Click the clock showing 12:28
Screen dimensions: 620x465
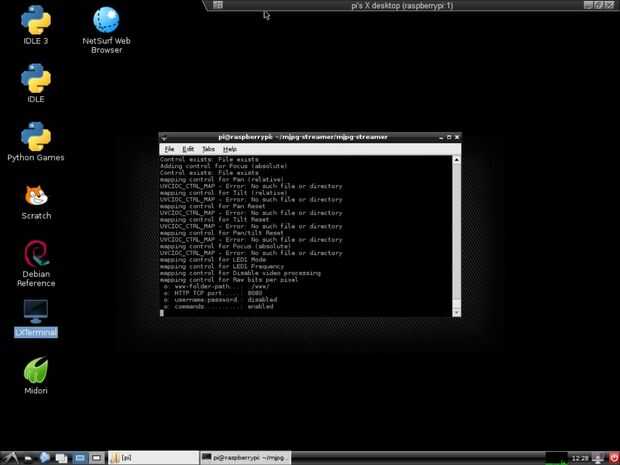tap(580, 458)
